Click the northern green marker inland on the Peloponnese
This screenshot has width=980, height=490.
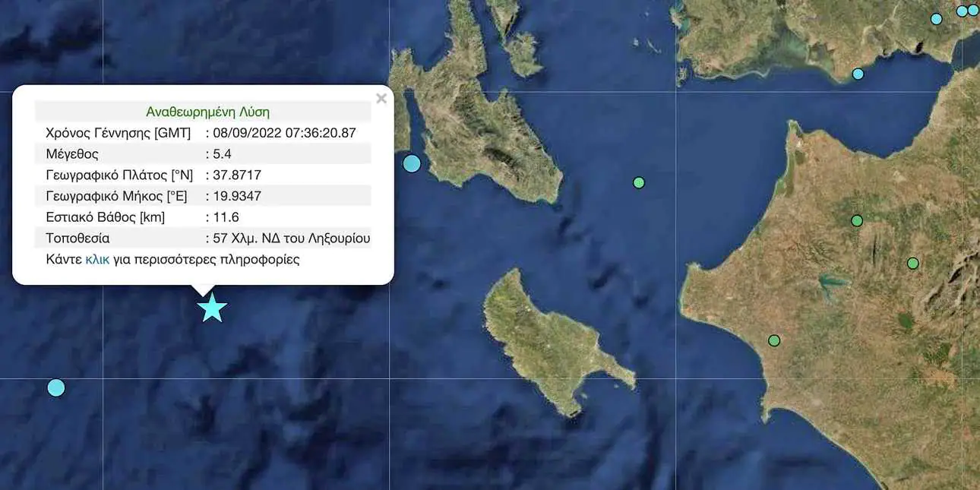857,220
